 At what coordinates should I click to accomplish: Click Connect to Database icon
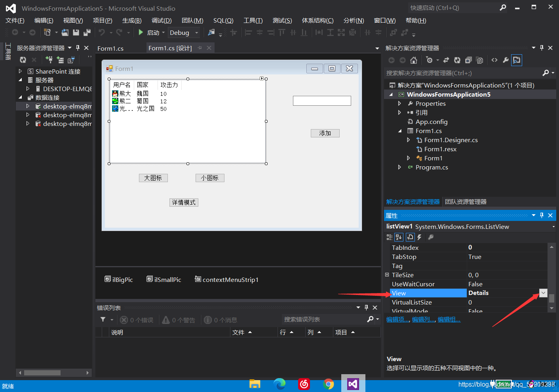click(x=49, y=60)
